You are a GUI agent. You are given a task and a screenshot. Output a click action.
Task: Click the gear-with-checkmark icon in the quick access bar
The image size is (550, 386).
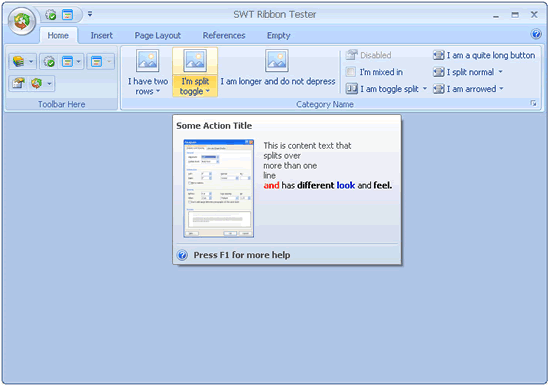click(51, 15)
